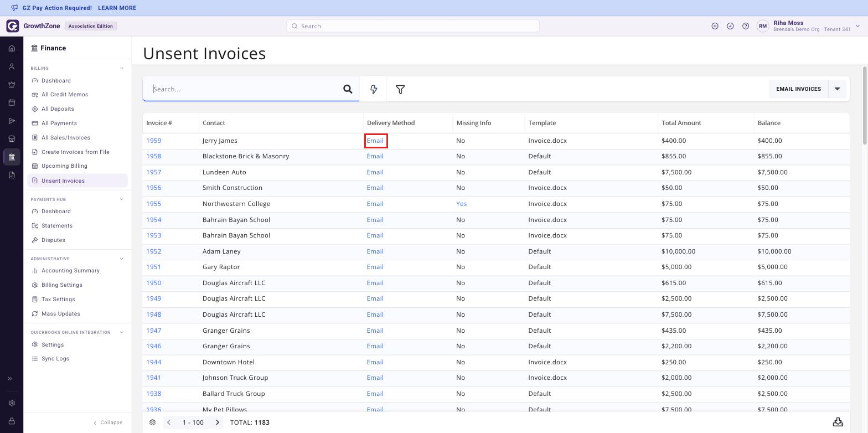The width and height of the screenshot is (868, 433).
Task: Open 1 - 100 page range selector
Action: (x=193, y=422)
